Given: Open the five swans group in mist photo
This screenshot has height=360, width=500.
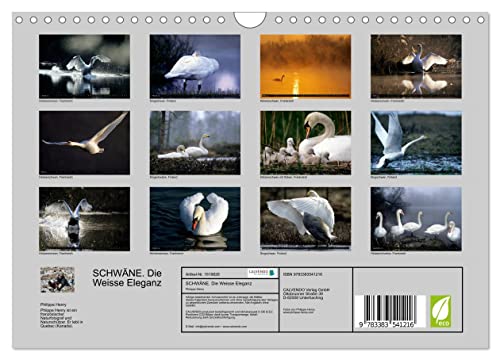Looking at the screenshot, I should coord(416,219).
